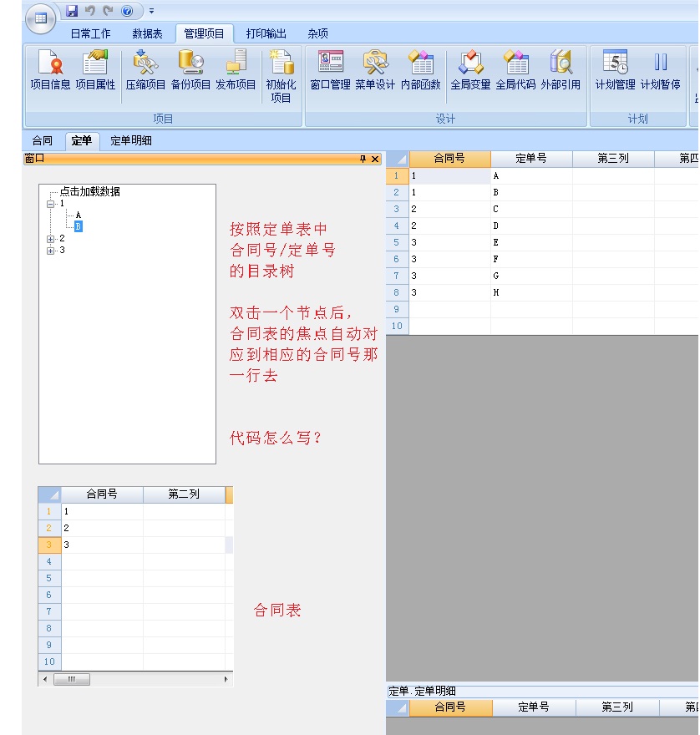Open 项目信息 in the ribbon
The height and width of the screenshot is (735, 700).
pos(50,70)
